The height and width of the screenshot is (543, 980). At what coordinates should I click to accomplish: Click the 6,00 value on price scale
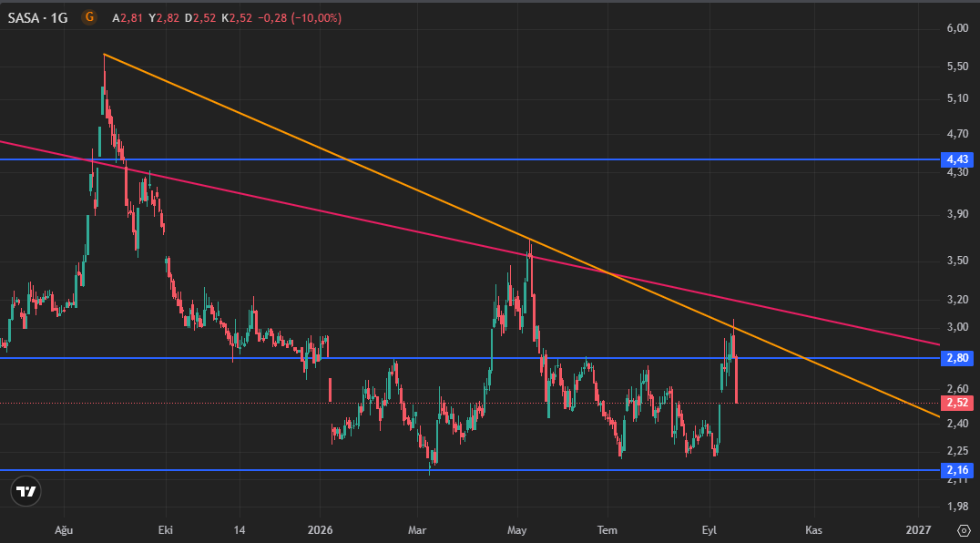tap(957, 28)
